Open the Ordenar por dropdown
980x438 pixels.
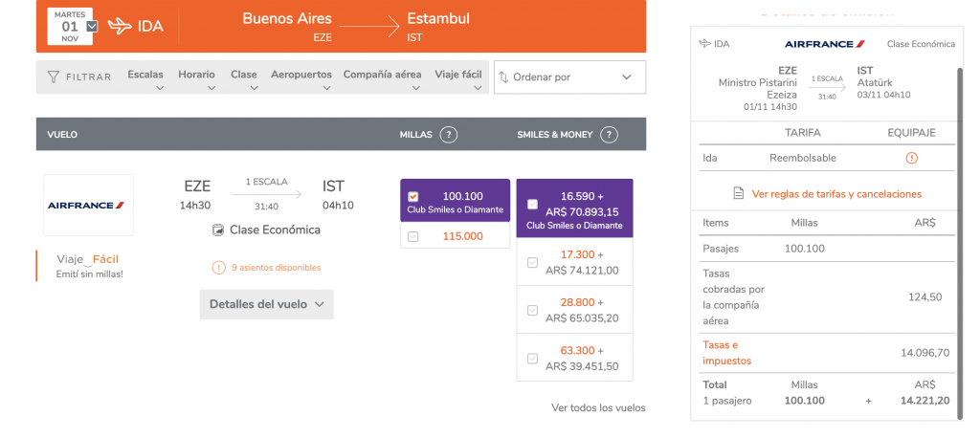pyautogui.click(x=570, y=77)
